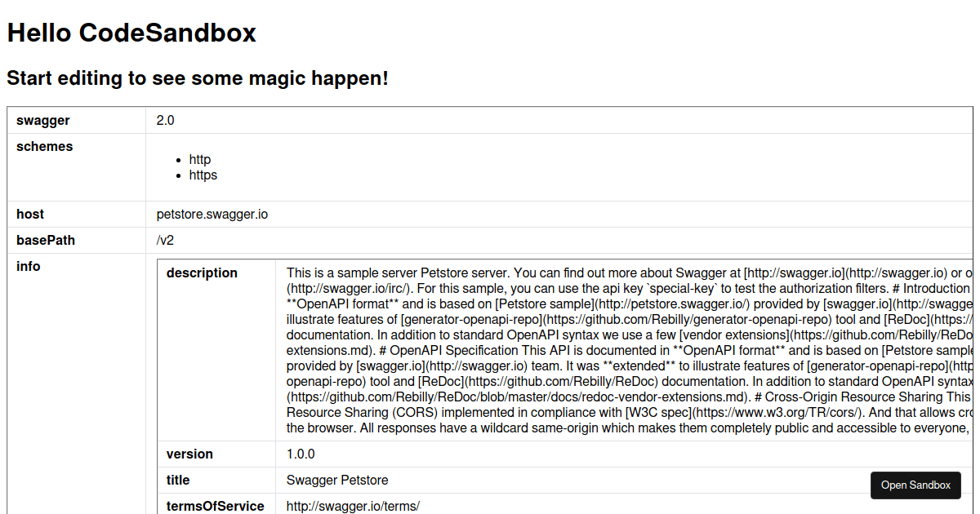Click the 'title' key in info table
This screenshot has width=980, height=514.
(x=216, y=481)
